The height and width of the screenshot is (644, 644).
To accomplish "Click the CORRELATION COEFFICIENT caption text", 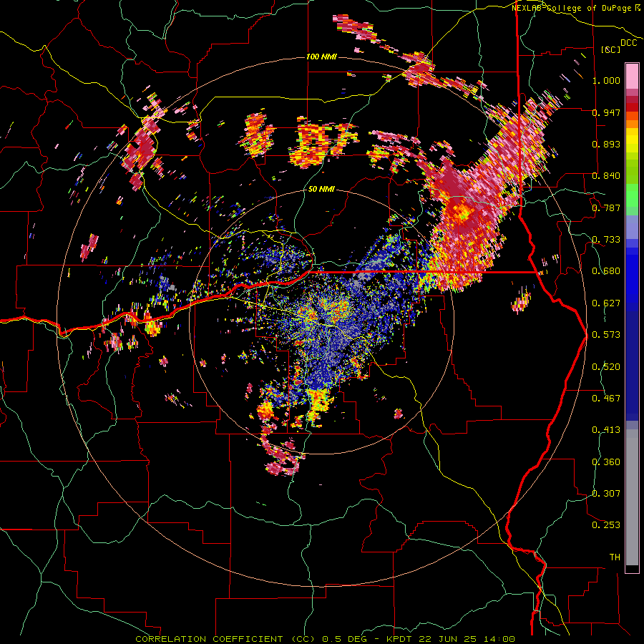I will tap(209, 639).
